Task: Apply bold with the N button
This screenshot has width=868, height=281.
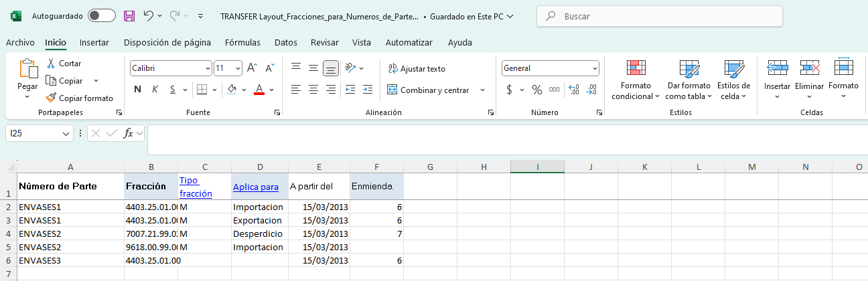Action: click(137, 90)
